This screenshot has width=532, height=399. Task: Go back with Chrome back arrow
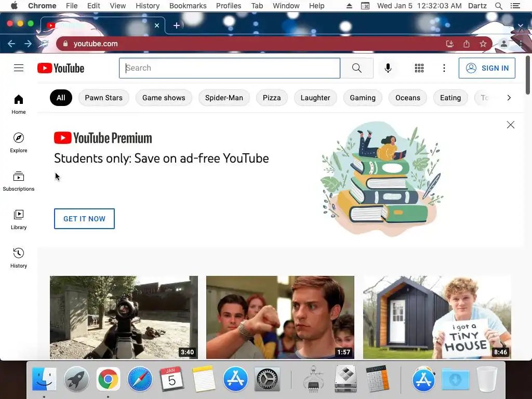point(11,44)
